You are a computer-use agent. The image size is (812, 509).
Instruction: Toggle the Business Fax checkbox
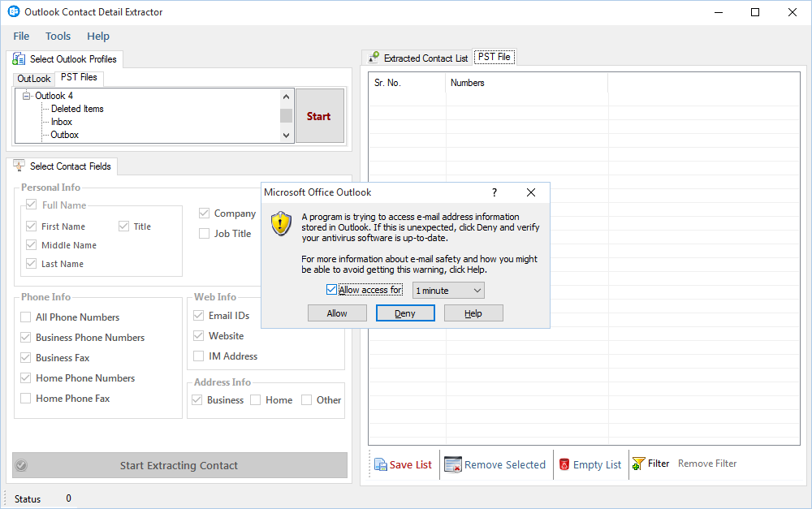click(25, 357)
